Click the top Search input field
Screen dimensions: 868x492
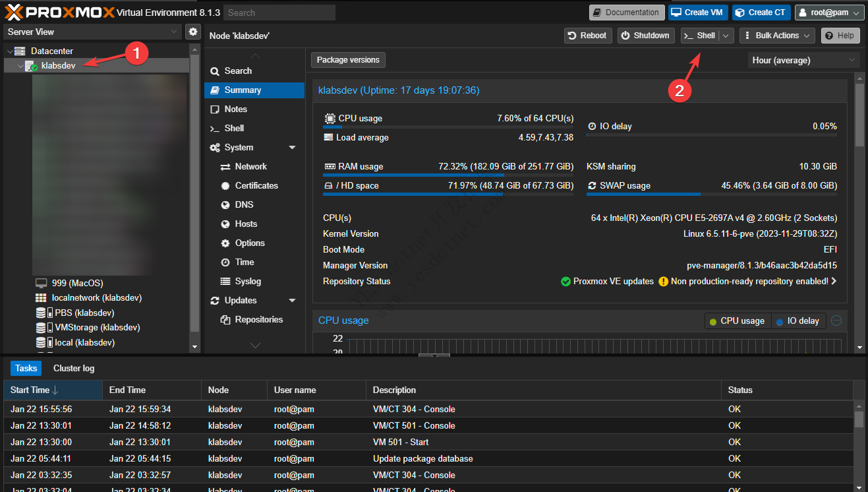tap(279, 13)
